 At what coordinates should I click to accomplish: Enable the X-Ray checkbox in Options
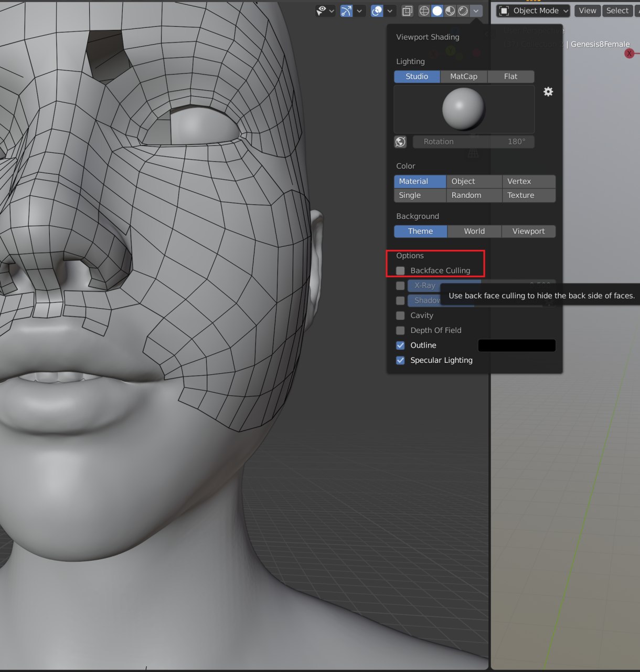coord(400,286)
